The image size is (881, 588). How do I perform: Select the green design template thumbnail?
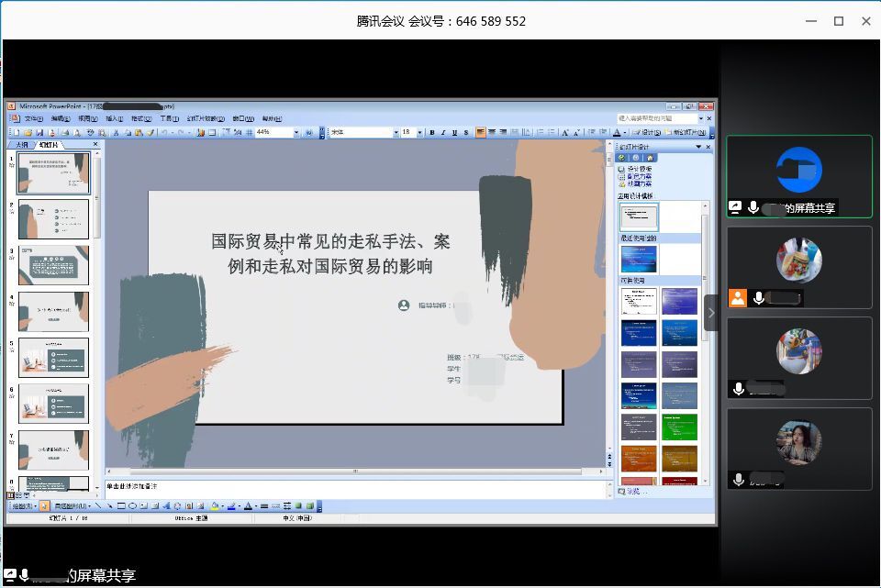(679, 426)
